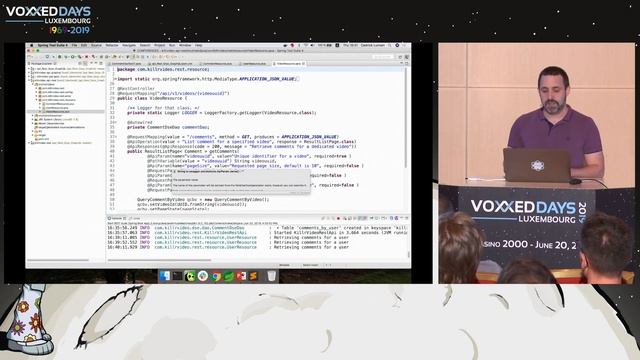
Task: Open the File menu
Action: (x=75, y=45)
